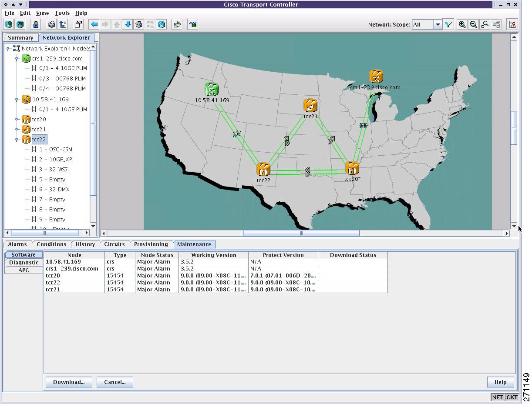Click the zoom to area icon
This screenshot has width=532, height=404.
coord(485,24)
